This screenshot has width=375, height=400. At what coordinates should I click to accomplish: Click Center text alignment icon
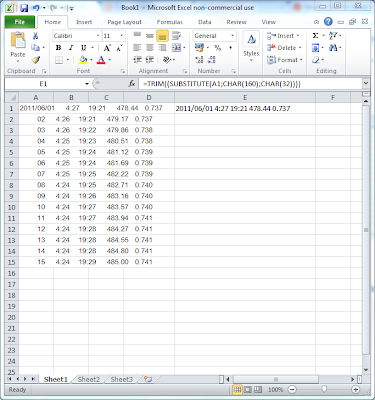point(150,48)
